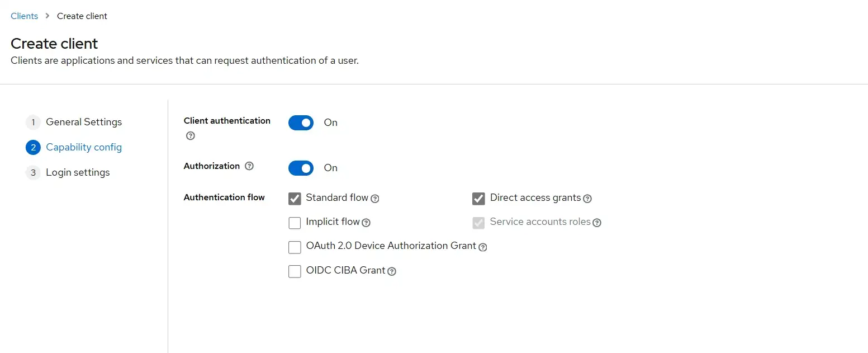Turn off Client authentication
This screenshot has width=868, height=353.
tap(301, 123)
